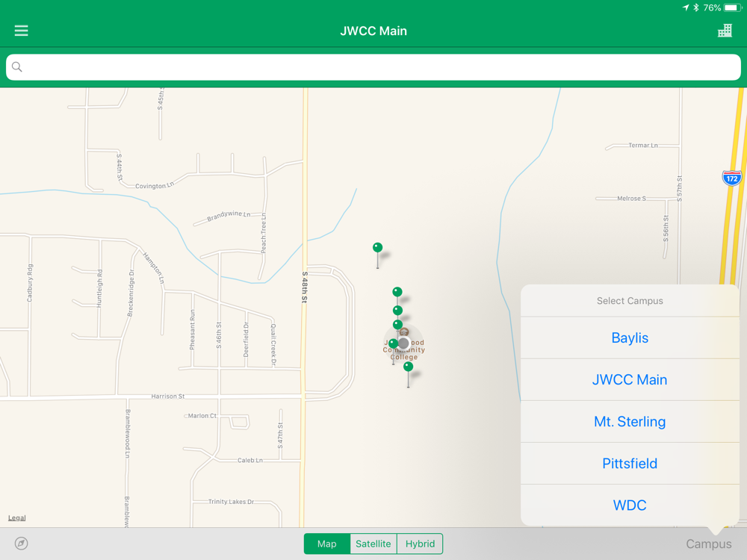Select Mt. Sterling campus
This screenshot has height=560, width=747.
[x=630, y=422]
